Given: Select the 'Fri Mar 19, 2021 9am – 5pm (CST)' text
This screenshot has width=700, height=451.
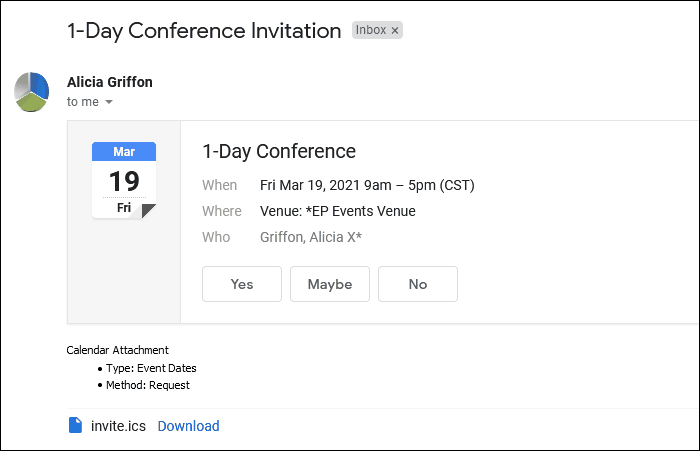Looking at the screenshot, I should point(367,185).
